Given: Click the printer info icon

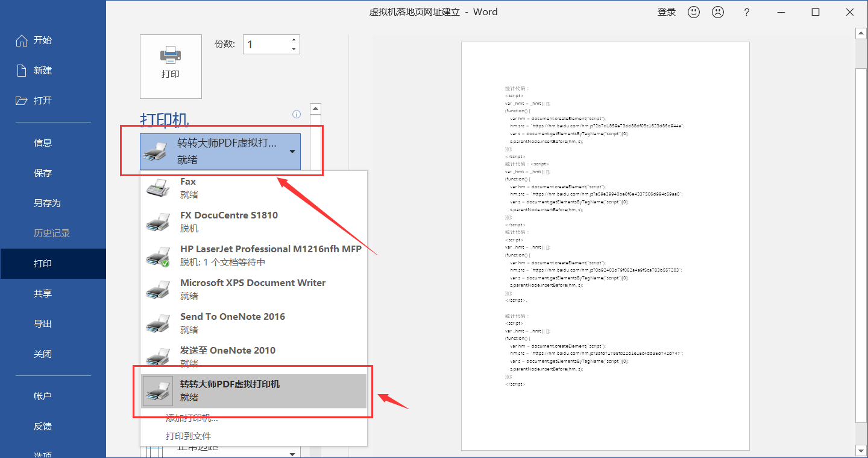Looking at the screenshot, I should click(x=296, y=114).
